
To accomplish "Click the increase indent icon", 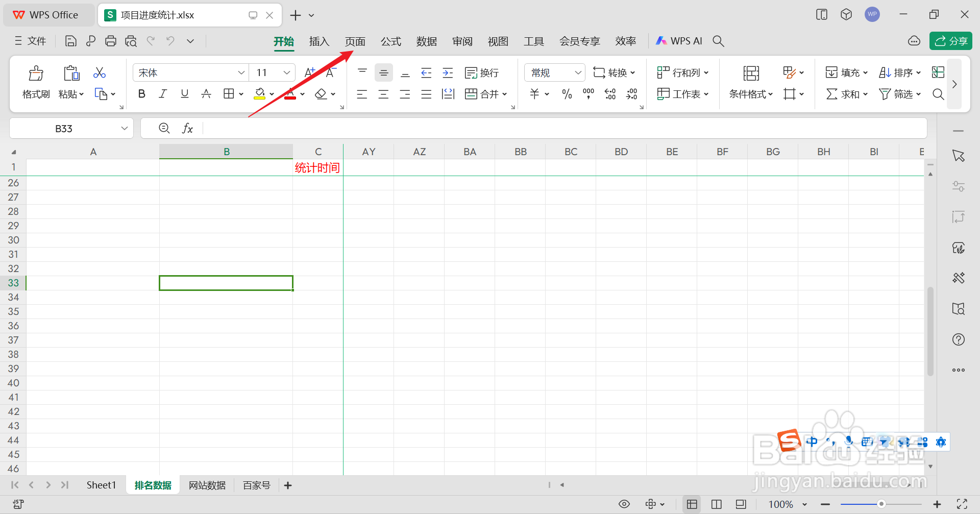I will point(448,73).
